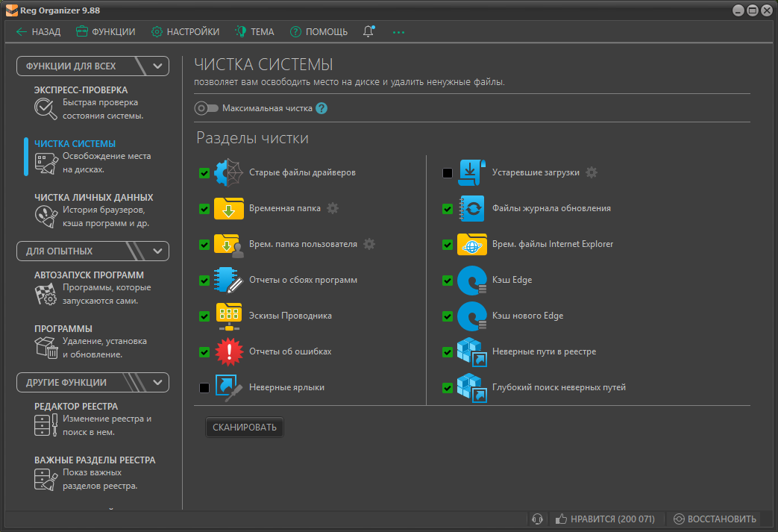Click the help icon beside Максимальная чистка
The image size is (778, 532).
321,108
